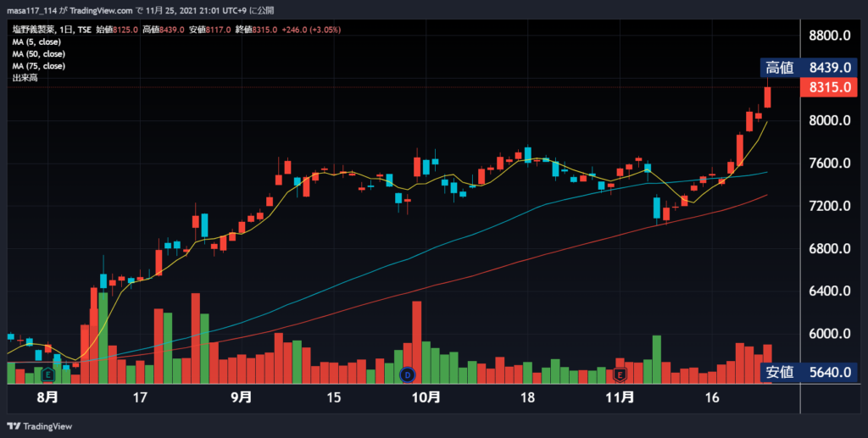Click the 7200.0 price axis label

click(829, 206)
